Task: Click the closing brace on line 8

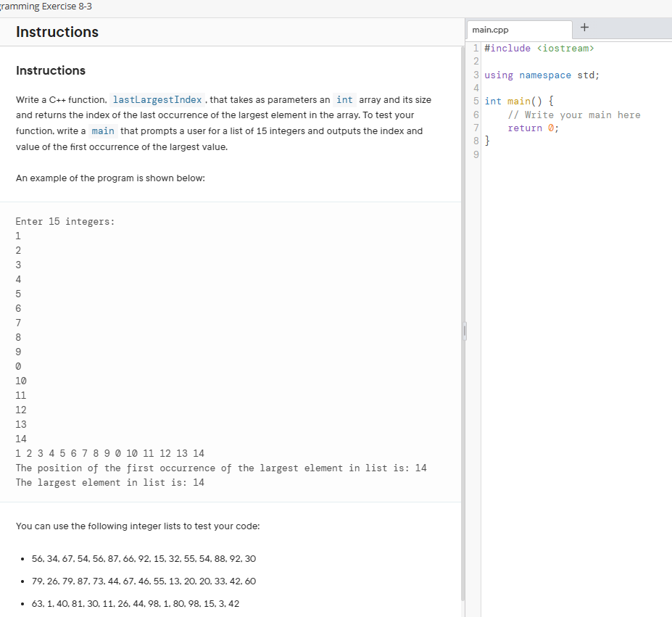Action: click(487, 141)
